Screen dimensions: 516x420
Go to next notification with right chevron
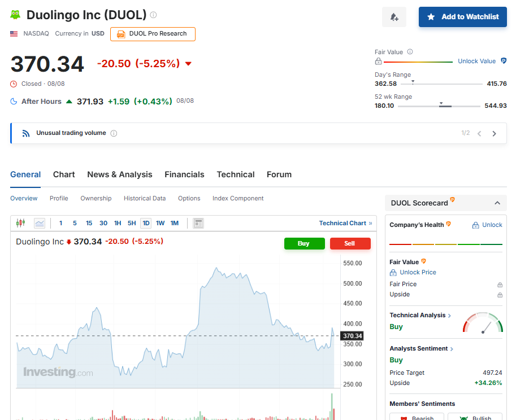point(494,133)
